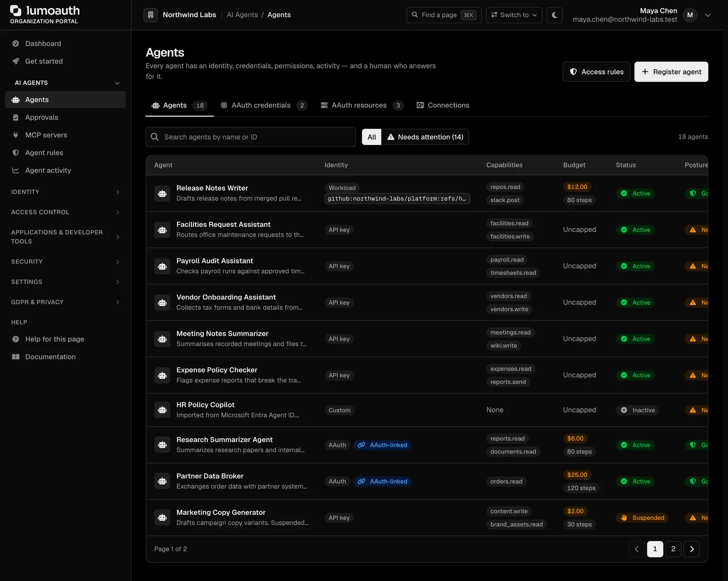Click the Access rules button
This screenshot has height=581, width=728.
[x=597, y=72]
